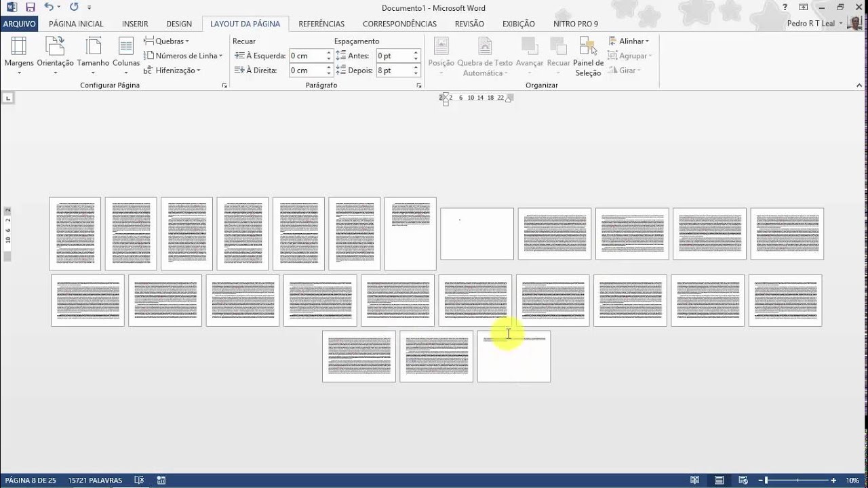868x488 pixels.
Task: Decrease the Depois spacing value
Action: click(x=416, y=74)
